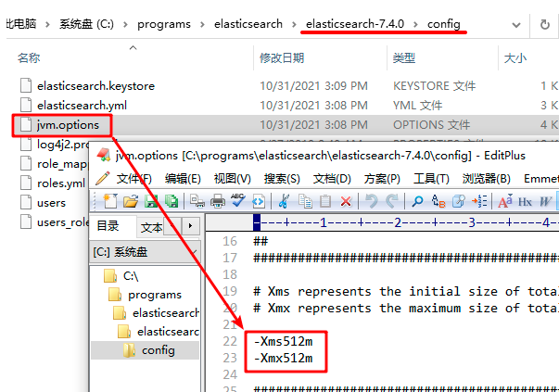The height and width of the screenshot is (392, 559).
Task: Click the Open file folder icon
Action: [x=131, y=202]
